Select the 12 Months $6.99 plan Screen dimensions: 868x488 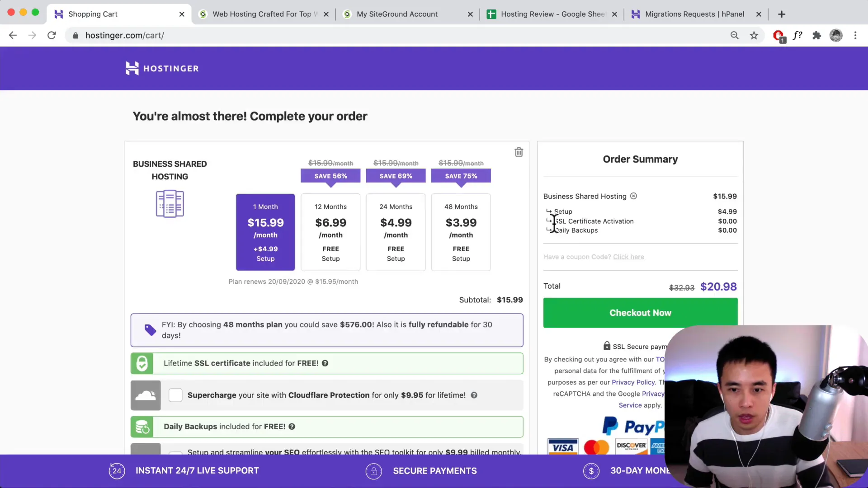pyautogui.click(x=330, y=232)
